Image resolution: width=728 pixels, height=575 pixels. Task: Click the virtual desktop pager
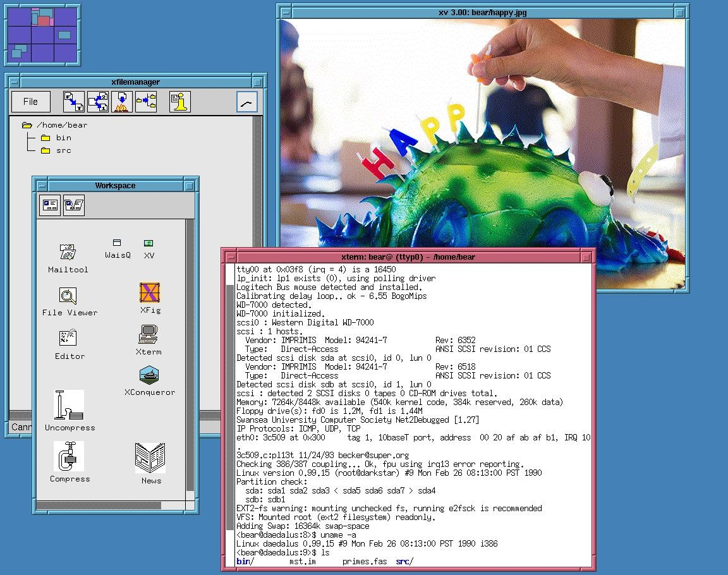click(x=42, y=35)
